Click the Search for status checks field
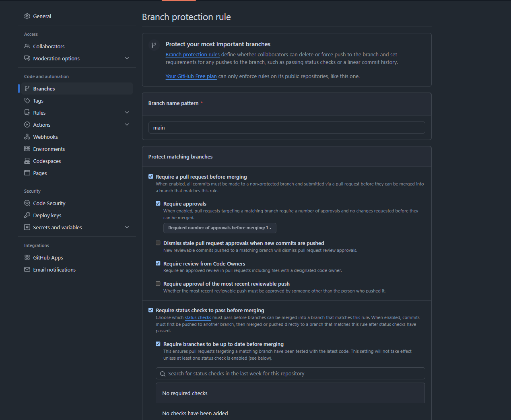Viewport: 511px width, 420px height. click(290, 373)
